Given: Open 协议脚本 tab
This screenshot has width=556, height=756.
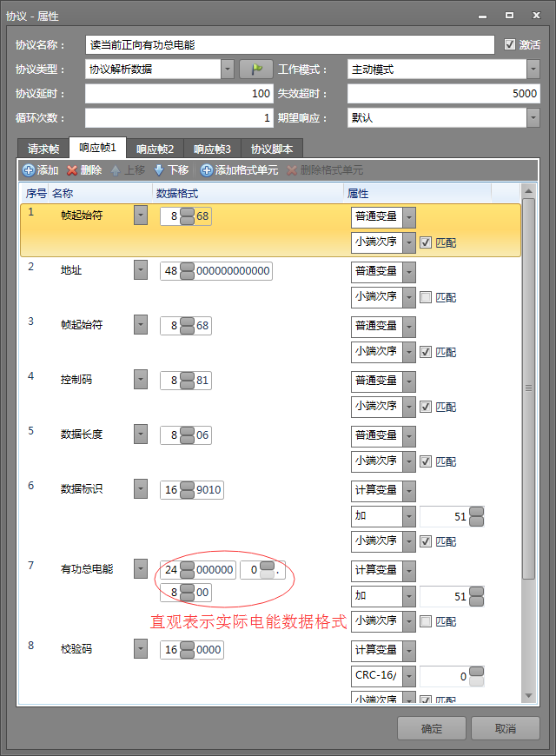Looking at the screenshot, I should click(x=272, y=149).
